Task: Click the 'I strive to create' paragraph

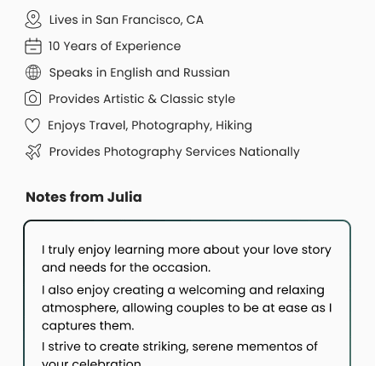Action: [x=179, y=354]
